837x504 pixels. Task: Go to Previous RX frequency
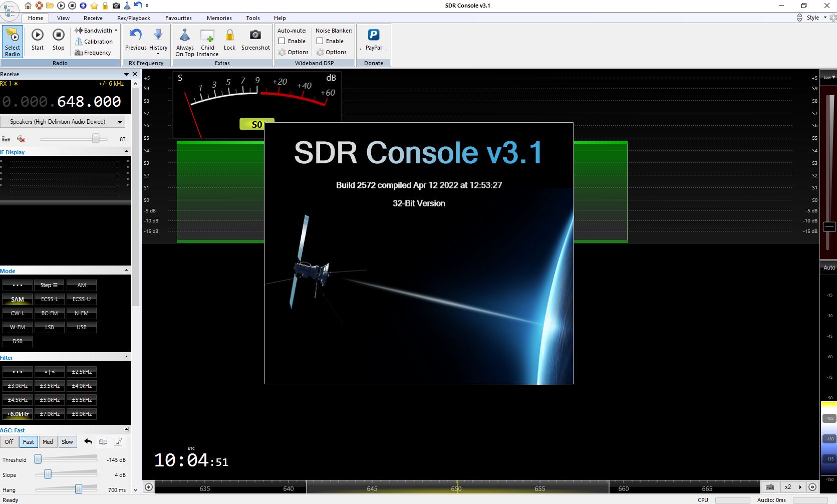click(x=136, y=36)
